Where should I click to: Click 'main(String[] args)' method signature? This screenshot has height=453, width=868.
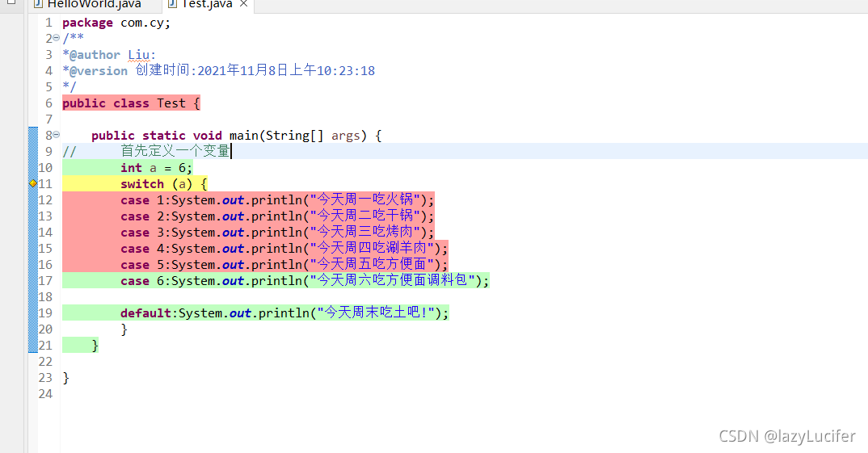click(298, 136)
